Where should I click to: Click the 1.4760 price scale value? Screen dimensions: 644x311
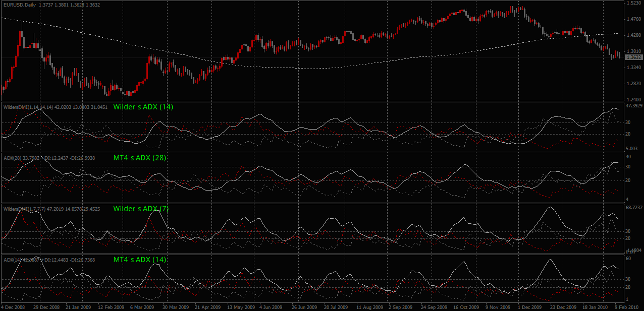(x=633, y=19)
